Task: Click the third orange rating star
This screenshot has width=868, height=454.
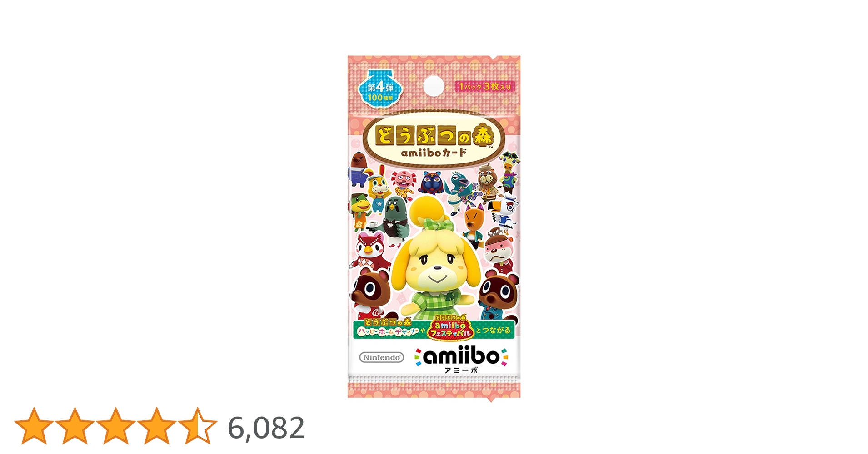Action: 116,425
